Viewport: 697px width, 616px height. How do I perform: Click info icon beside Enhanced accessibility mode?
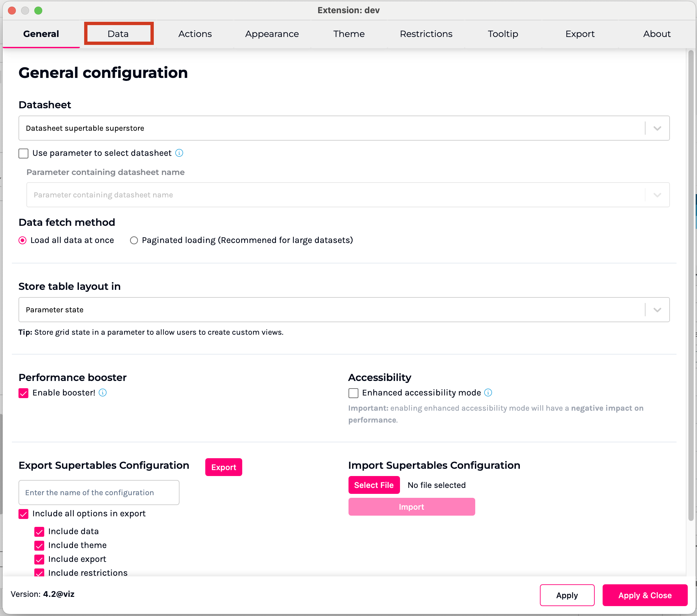(488, 393)
